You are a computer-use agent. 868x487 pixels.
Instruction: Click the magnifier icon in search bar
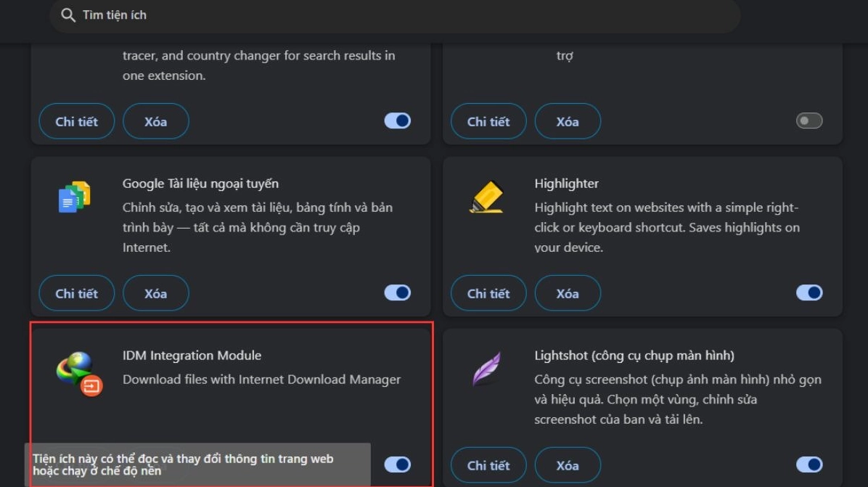tap(68, 15)
